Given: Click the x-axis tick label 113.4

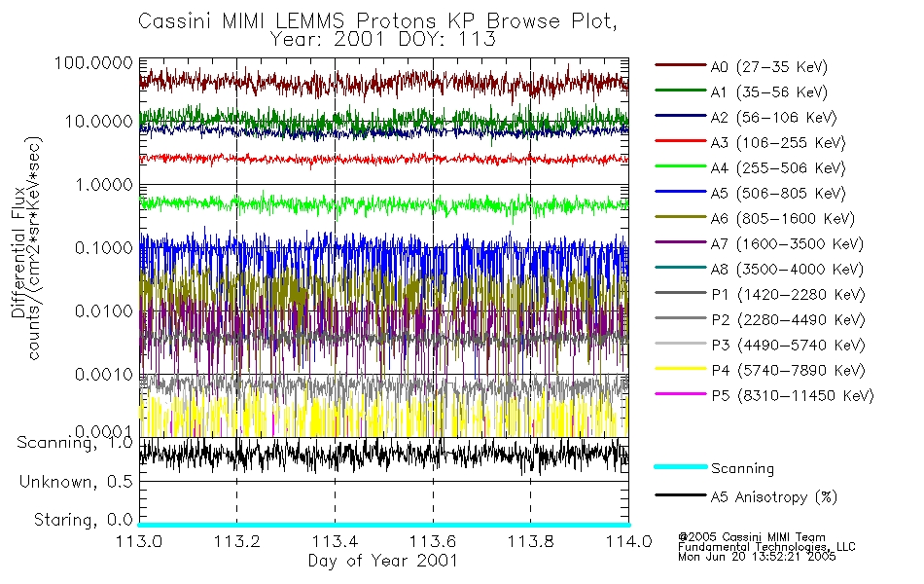Looking at the screenshot, I should coord(335,541).
